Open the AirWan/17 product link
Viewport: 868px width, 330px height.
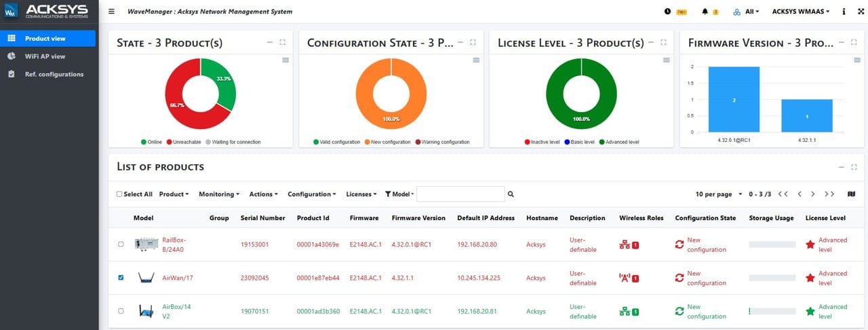[178, 278]
